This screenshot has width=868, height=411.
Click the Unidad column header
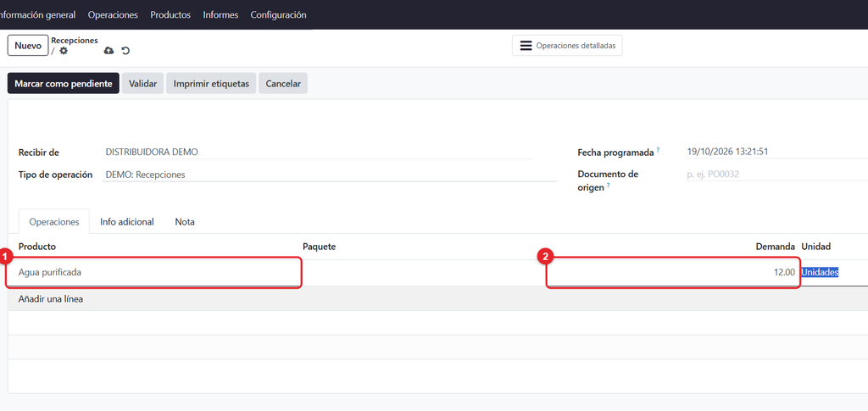point(816,246)
